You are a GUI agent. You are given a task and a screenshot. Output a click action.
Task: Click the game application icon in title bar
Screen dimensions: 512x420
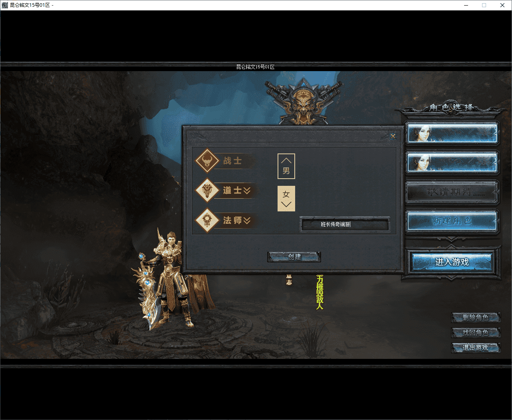click(5, 5)
